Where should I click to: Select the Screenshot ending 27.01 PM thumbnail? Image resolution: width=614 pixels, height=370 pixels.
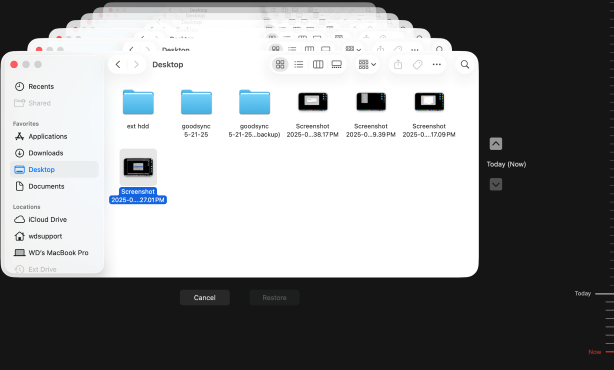pos(138,167)
